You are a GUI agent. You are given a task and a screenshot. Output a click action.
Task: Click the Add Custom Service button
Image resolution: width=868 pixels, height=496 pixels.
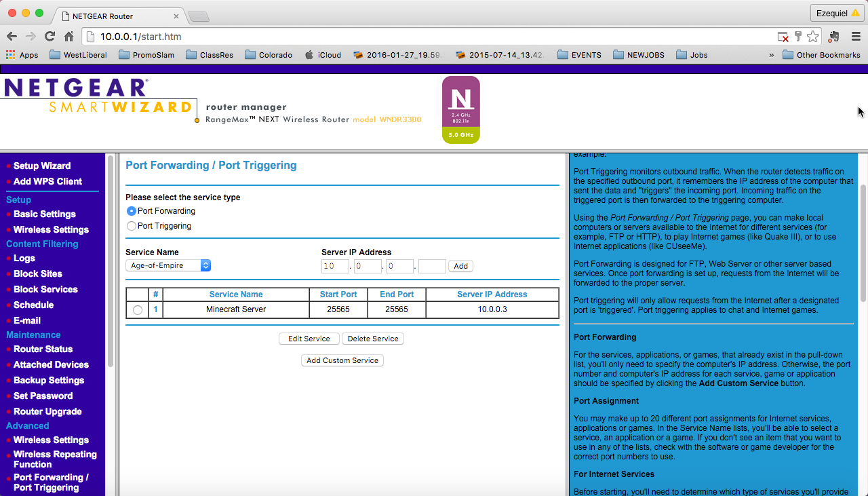point(342,360)
